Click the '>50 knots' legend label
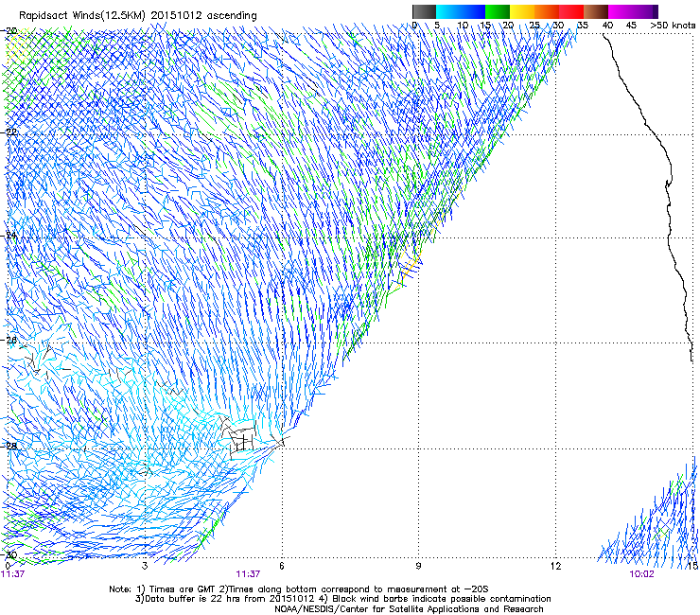 tap(673, 26)
